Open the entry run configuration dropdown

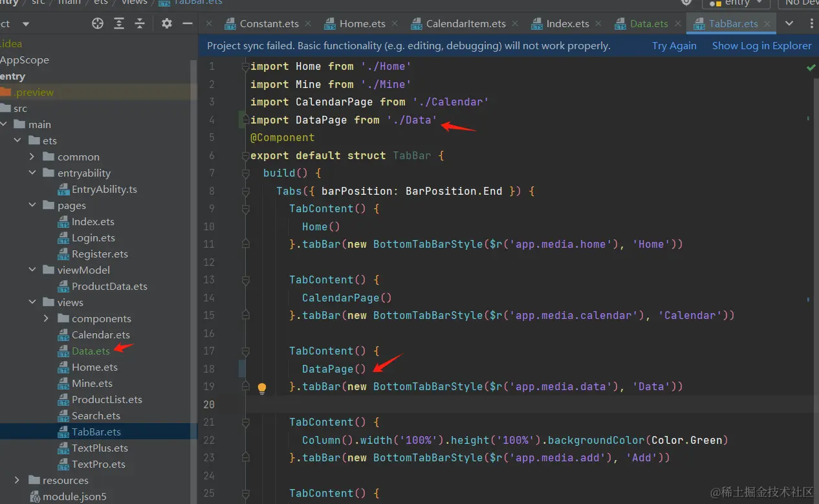pyautogui.click(x=736, y=3)
